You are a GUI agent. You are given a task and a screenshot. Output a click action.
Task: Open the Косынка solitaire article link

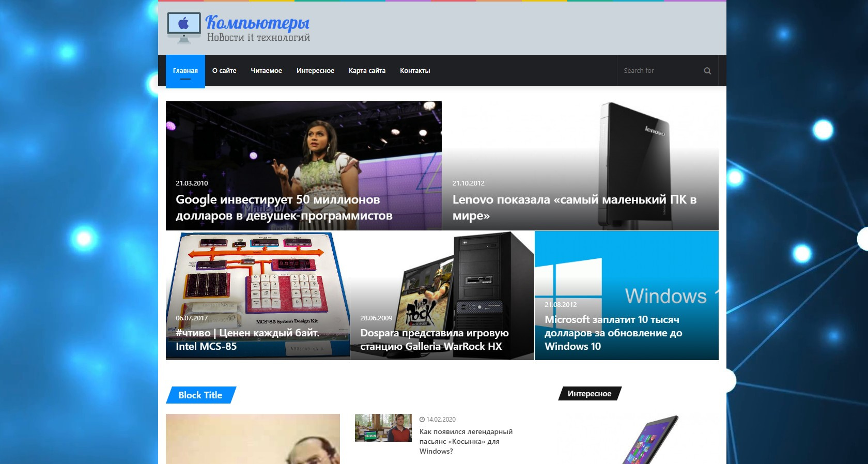pos(466,441)
